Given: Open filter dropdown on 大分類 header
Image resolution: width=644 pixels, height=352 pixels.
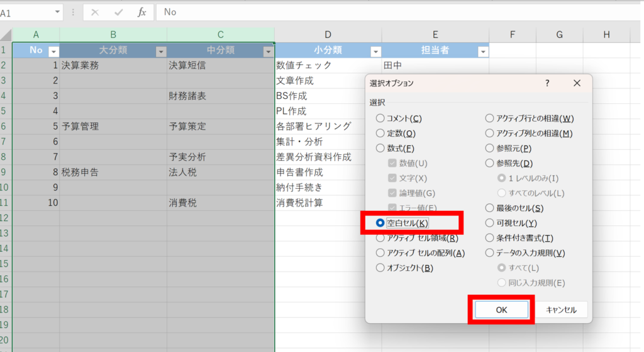Looking at the screenshot, I should point(160,52).
